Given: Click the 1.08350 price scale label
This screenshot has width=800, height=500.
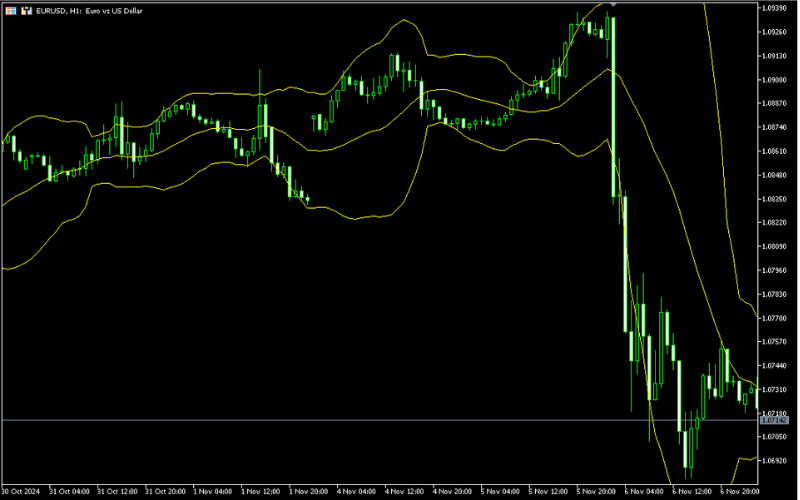Looking at the screenshot, I should [x=774, y=199].
